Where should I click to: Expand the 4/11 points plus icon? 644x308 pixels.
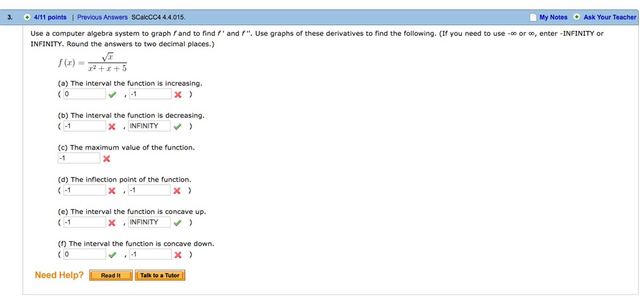[x=27, y=17]
